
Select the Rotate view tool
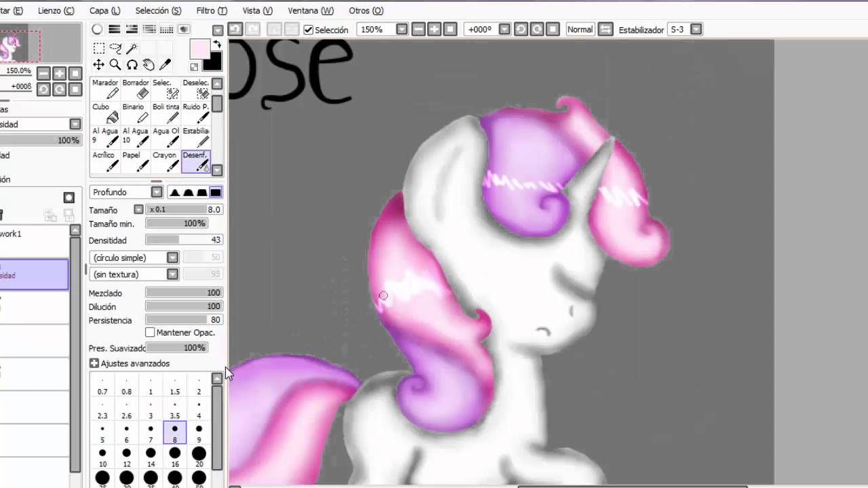132,64
